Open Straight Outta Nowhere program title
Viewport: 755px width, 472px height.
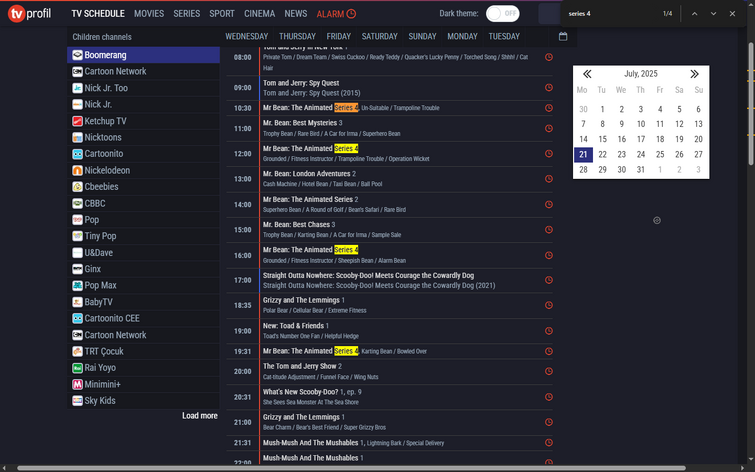tap(368, 275)
